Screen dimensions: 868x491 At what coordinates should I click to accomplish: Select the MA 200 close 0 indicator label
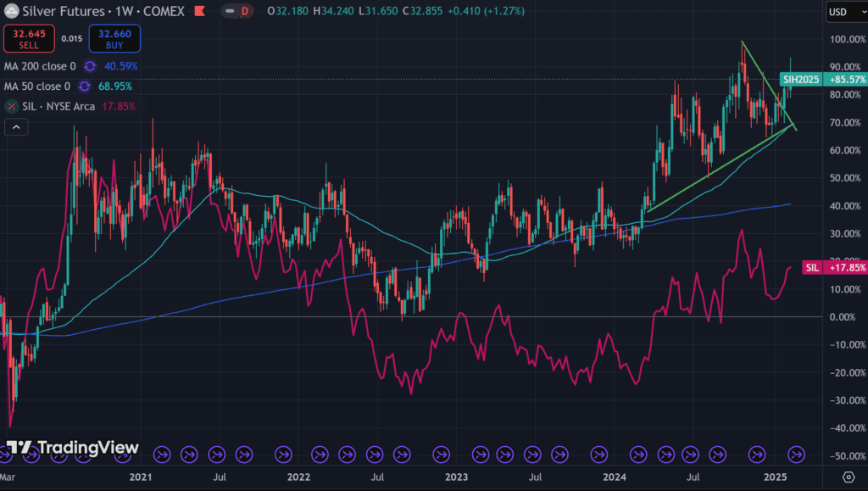[40, 66]
